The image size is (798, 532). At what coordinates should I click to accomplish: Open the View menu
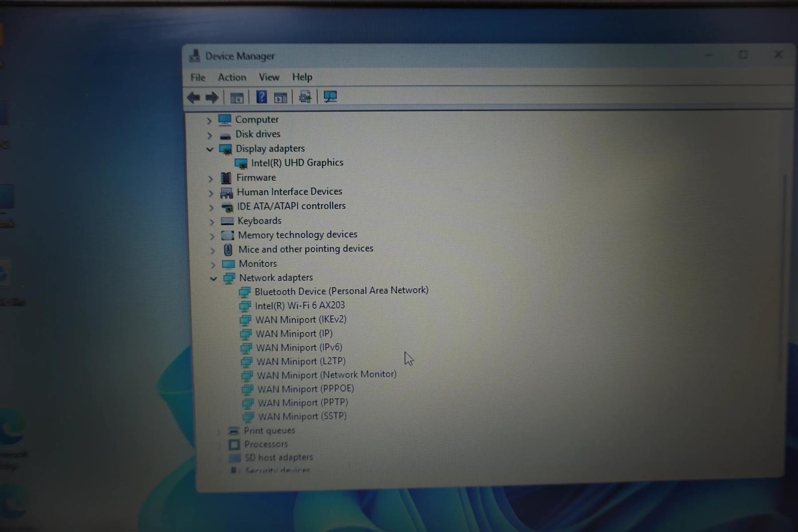coord(269,77)
